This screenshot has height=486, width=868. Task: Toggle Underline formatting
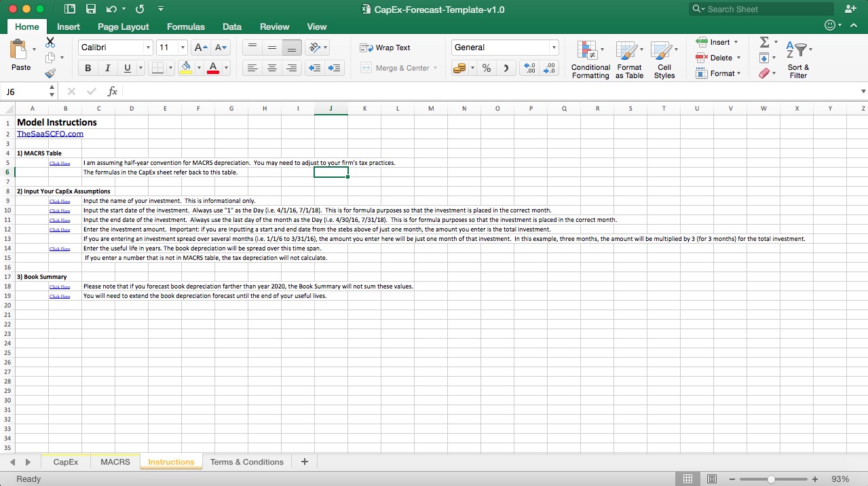[x=127, y=68]
